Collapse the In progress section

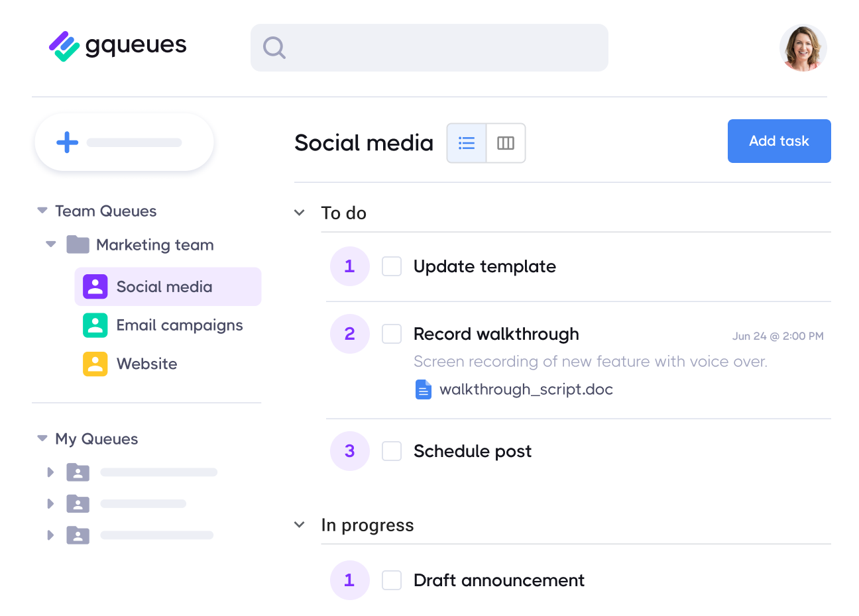300,525
